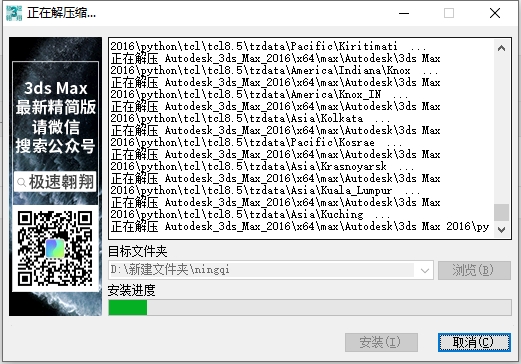Viewport: 521px width, 364px height.
Task: Open the target folder dropdown arrow
Action: tap(425, 270)
